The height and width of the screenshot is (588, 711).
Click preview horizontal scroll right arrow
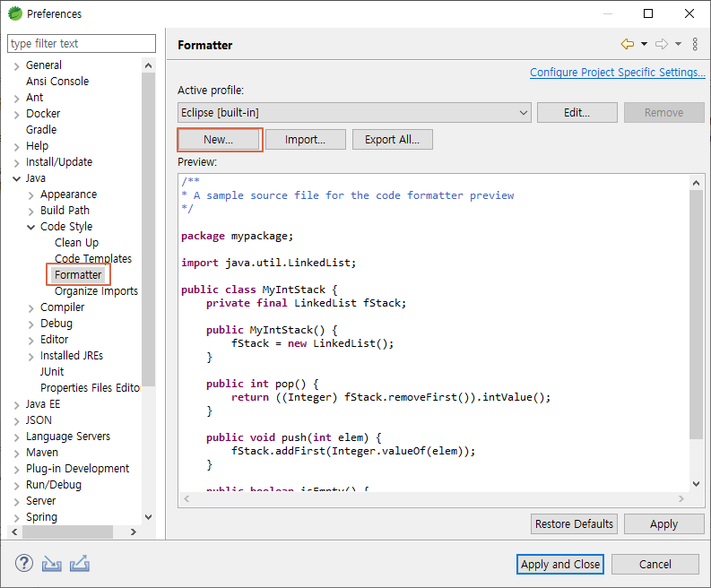pyautogui.click(x=681, y=498)
